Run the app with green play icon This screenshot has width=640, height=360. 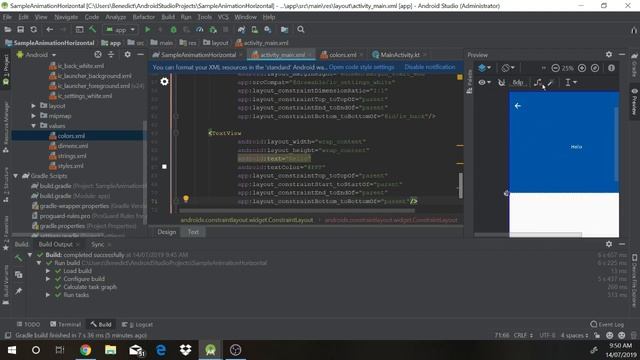[x=147, y=29]
